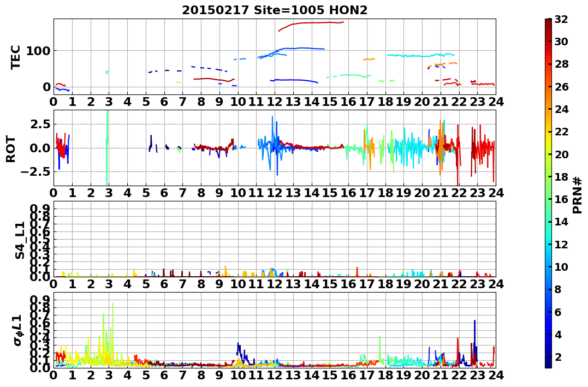
Task: Click the PRN colorbar gradient strip
Action: 548,193
